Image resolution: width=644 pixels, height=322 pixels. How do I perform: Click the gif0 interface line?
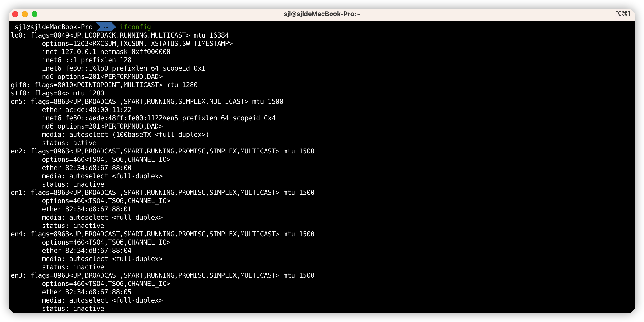(104, 85)
